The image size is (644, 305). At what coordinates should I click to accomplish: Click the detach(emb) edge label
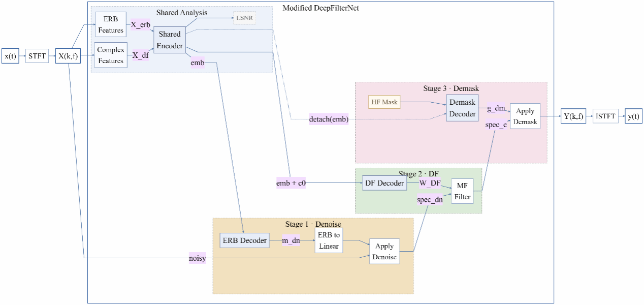pyautogui.click(x=329, y=120)
